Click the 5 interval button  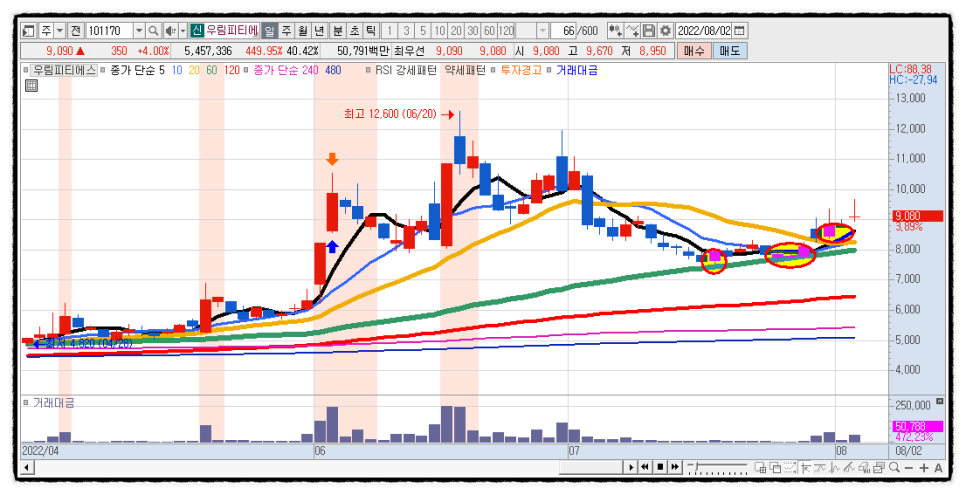tap(423, 30)
